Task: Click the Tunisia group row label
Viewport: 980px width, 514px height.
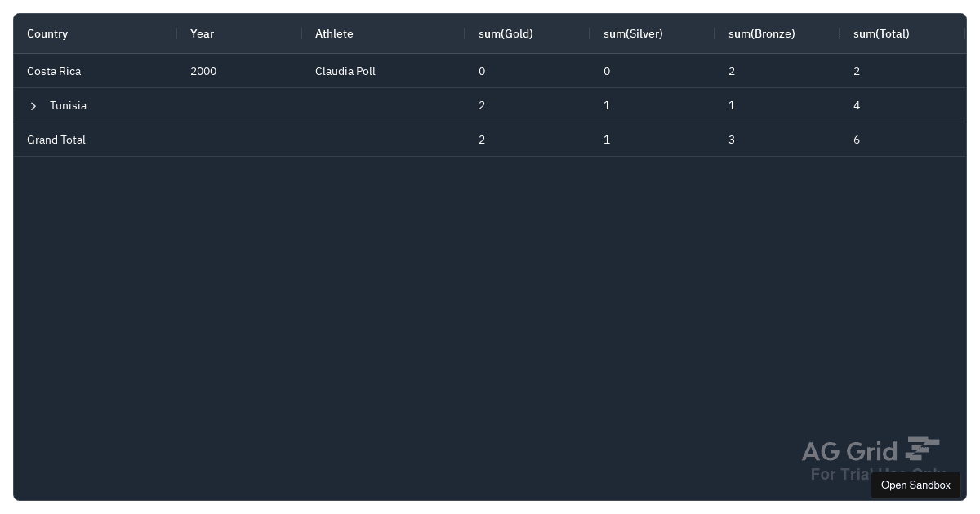Action: coord(68,105)
